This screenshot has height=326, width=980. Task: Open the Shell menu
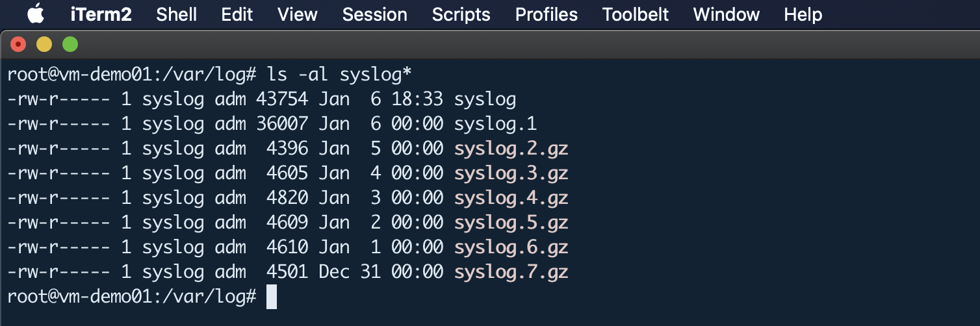coord(177,14)
